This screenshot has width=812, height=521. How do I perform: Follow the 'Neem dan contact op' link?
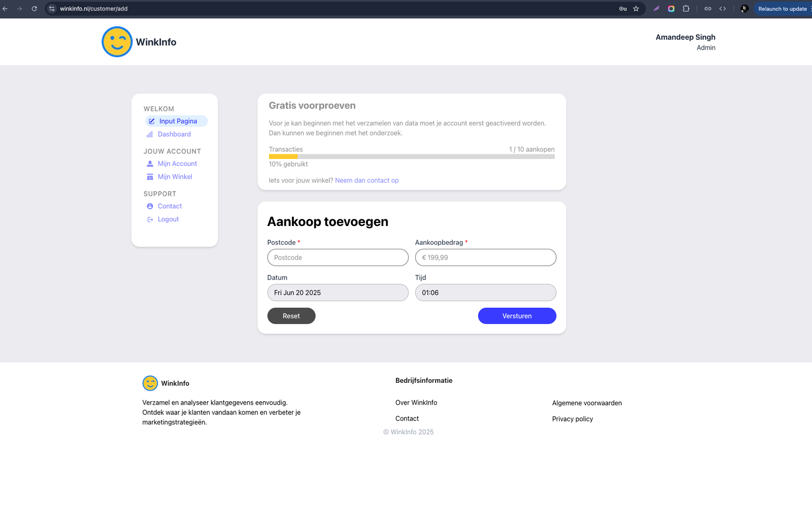tap(366, 181)
